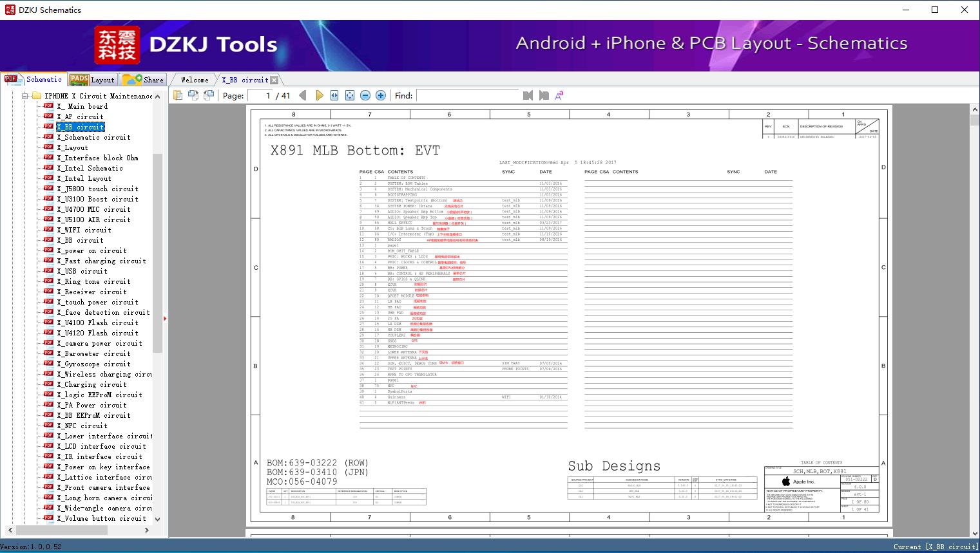Click the Find text input field
Image resolution: width=980 pixels, height=553 pixels.
point(468,95)
